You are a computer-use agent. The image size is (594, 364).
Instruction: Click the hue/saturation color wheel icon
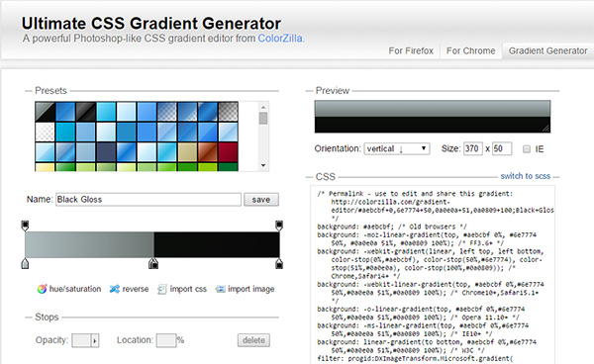pos(42,289)
